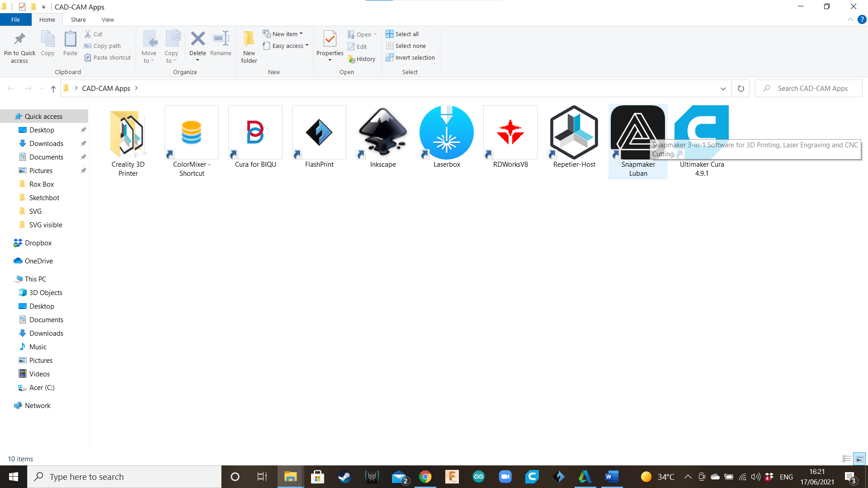Unpin Downloads from Quick access
Image resolution: width=868 pixels, height=488 pixels.
[x=83, y=144]
